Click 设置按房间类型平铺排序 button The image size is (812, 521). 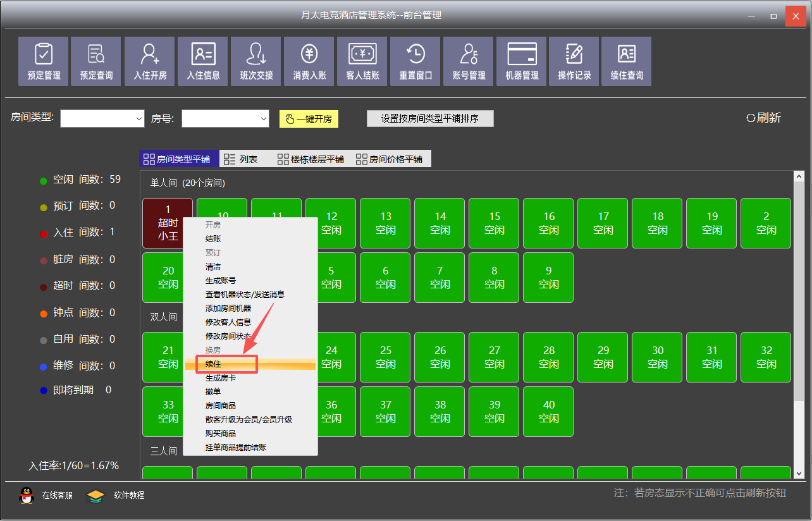[430, 119]
